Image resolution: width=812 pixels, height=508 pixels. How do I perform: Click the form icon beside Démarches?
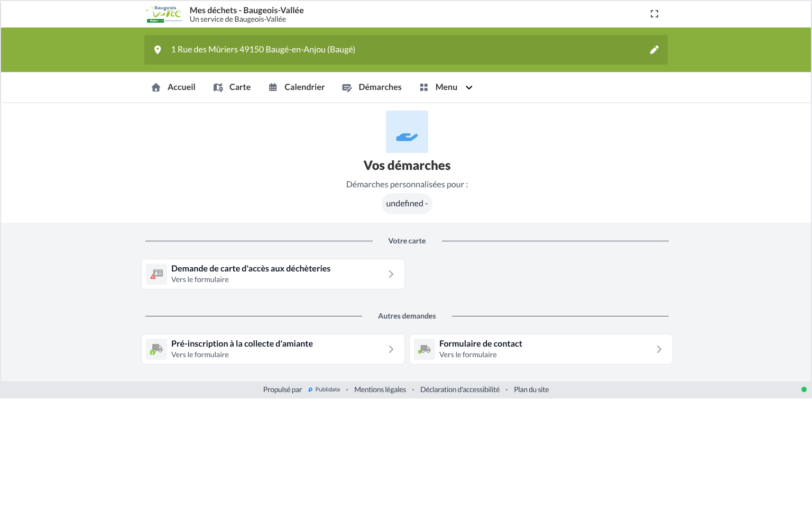click(347, 88)
